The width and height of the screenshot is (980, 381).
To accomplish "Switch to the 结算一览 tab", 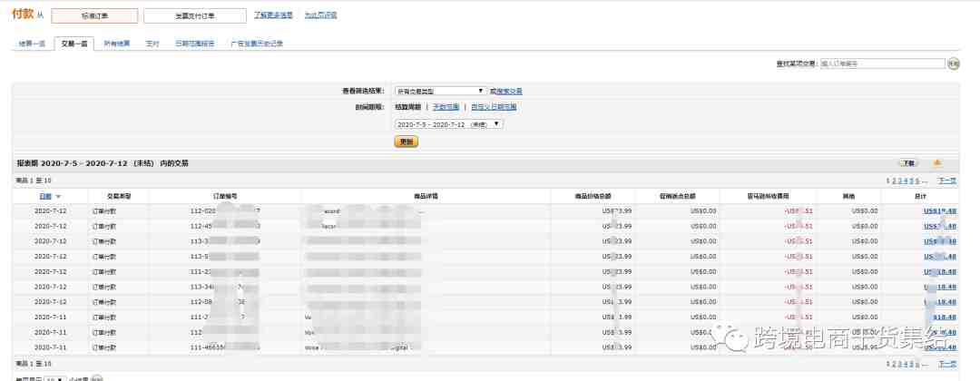I will 32,43.
